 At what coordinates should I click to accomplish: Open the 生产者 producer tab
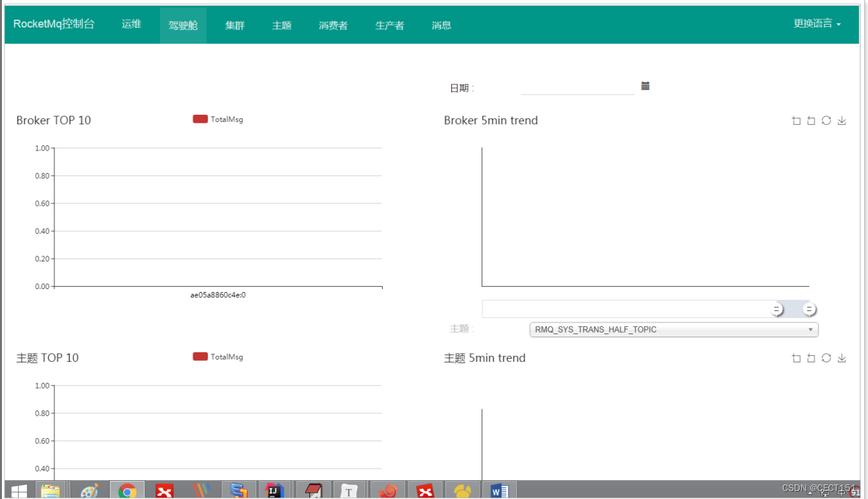[390, 25]
